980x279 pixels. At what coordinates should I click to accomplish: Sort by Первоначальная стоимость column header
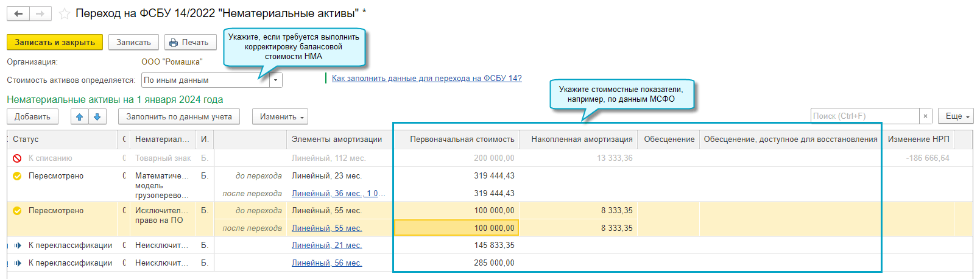462,139
